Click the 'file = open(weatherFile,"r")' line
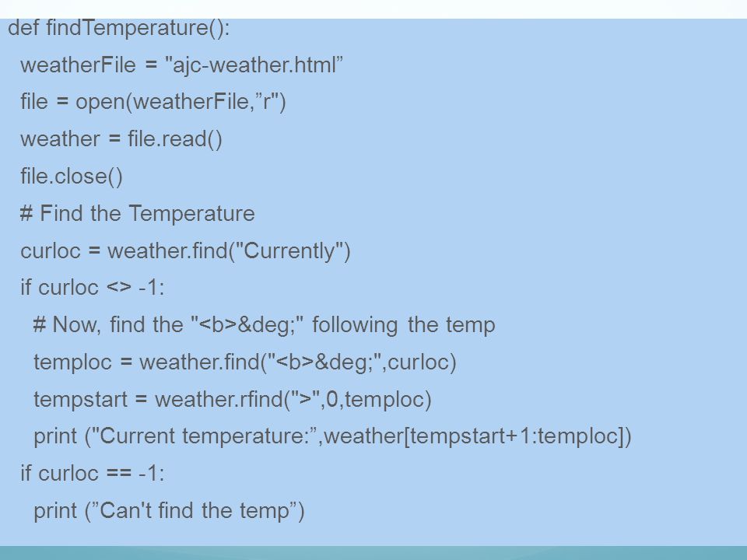Image resolution: width=747 pixels, height=560 pixels. pos(153,102)
